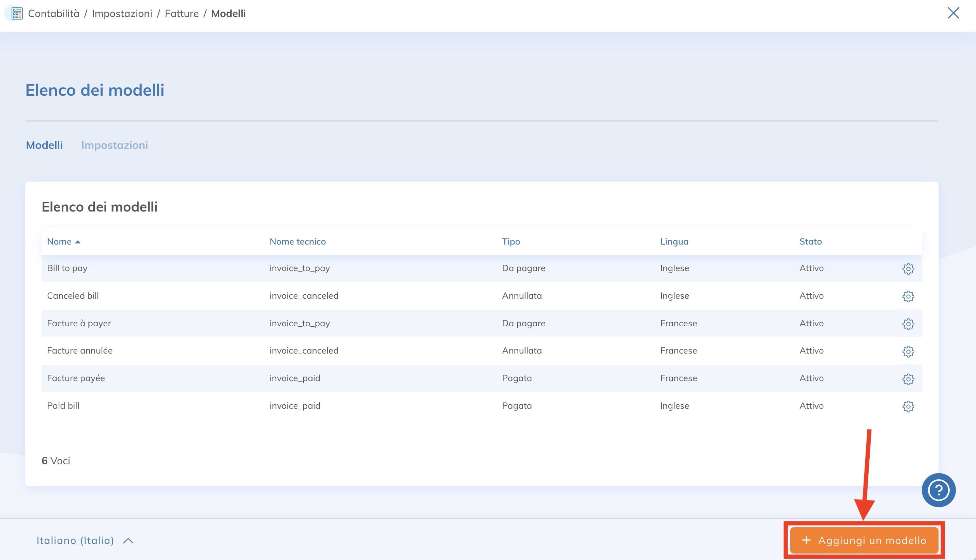Navigate to Impostazioni breadcrumb link
976x560 pixels.
point(122,14)
